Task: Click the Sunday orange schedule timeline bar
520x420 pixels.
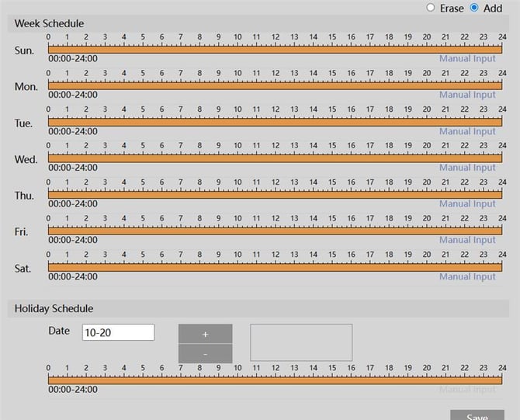Action: tap(276, 49)
